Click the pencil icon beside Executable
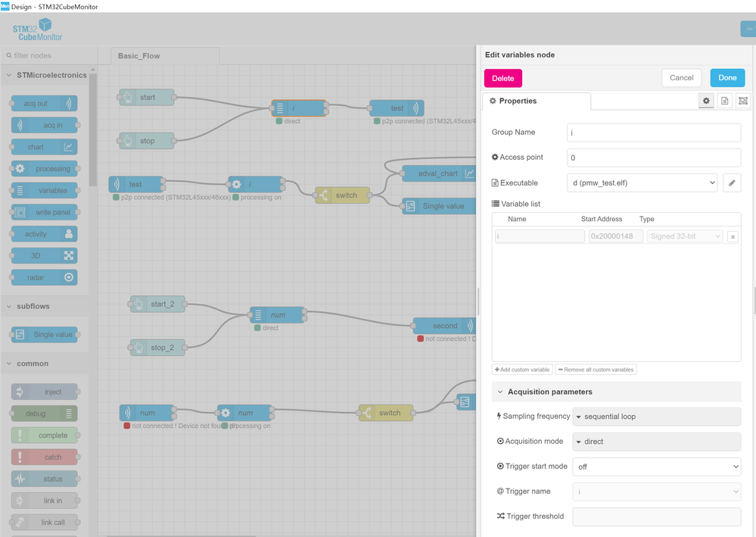The width and height of the screenshot is (756, 537). click(x=732, y=183)
